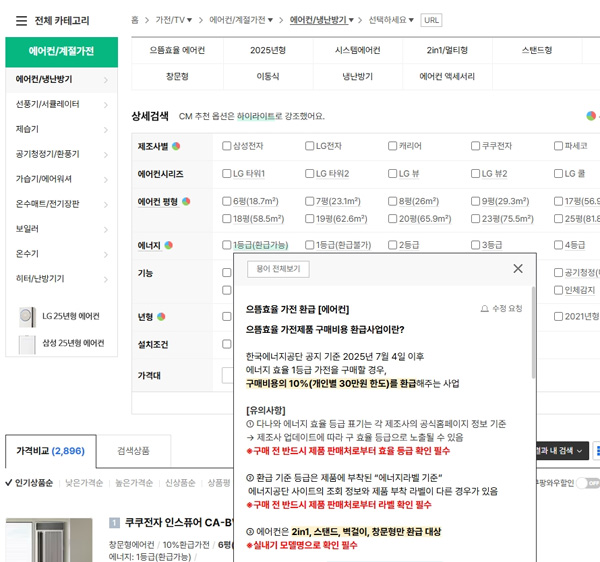Image resolution: width=600 pixels, height=562 pixels.
Task: Click the bell icon for 수정 요청
Action: point(485,310)
